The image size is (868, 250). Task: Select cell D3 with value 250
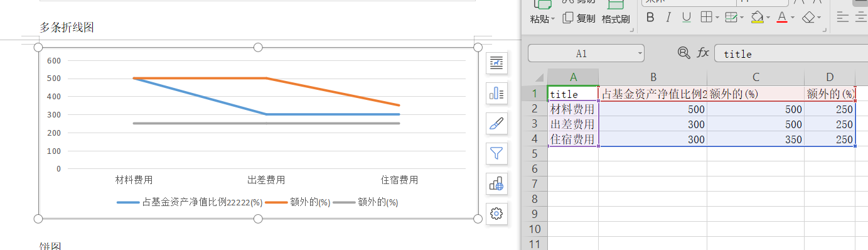click(x=830, y=124)
